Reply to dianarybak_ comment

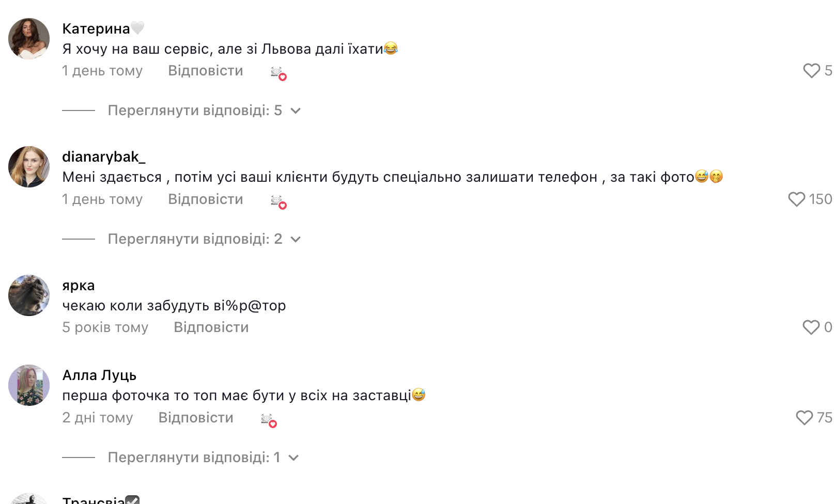pyautogui.click(x=205, y=199)
